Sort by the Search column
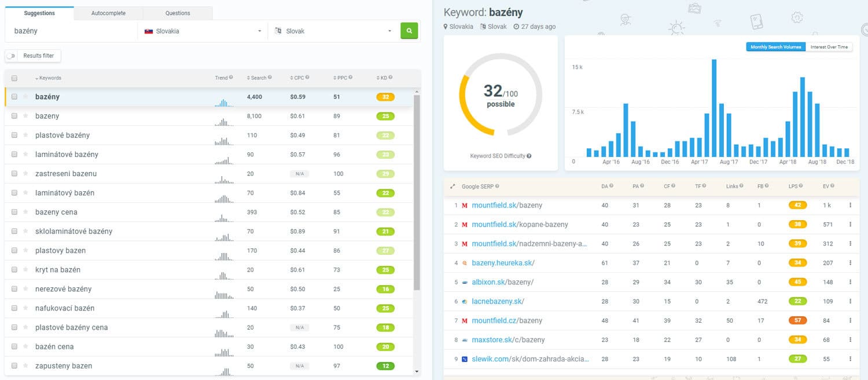The height and width of the screenshot is (380, 868). 256,78
